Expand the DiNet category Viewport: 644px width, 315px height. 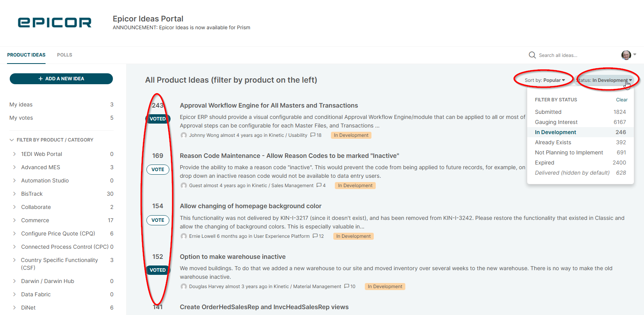pos(14,308)
